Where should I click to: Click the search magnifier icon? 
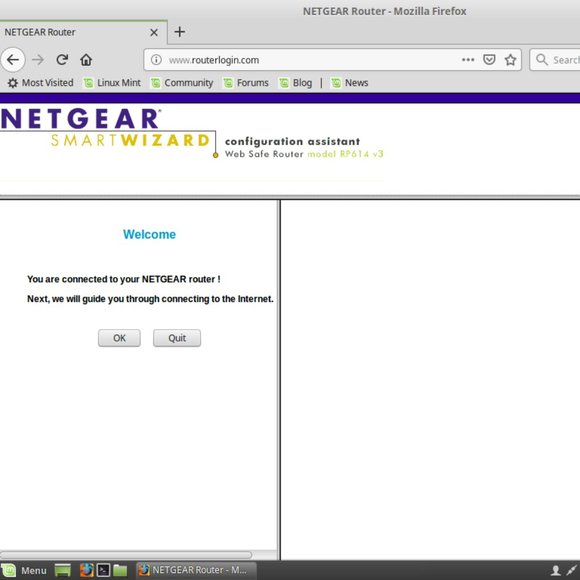coord(542,60)
